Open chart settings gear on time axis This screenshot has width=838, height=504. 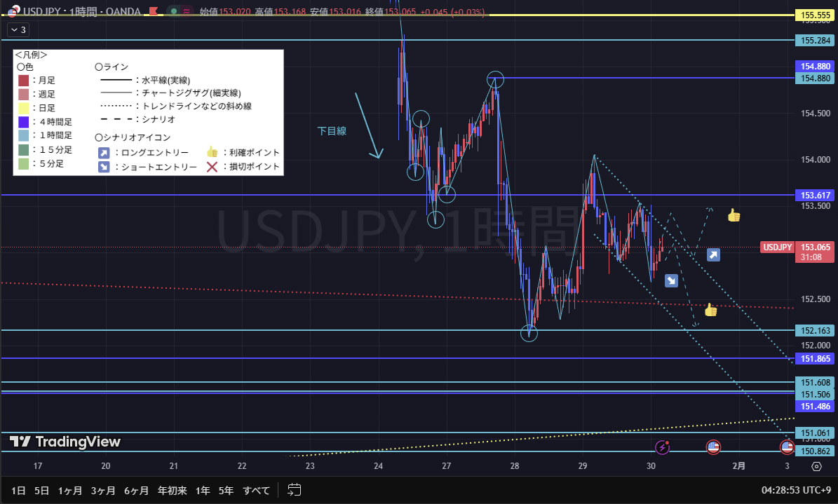click(816, 466)
